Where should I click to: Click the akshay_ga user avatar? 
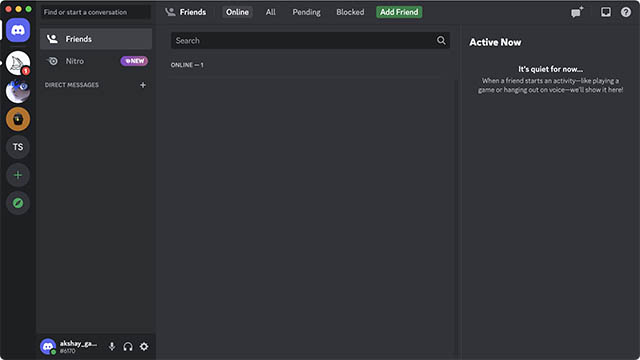pyautogui.click(x=48, y=347)
